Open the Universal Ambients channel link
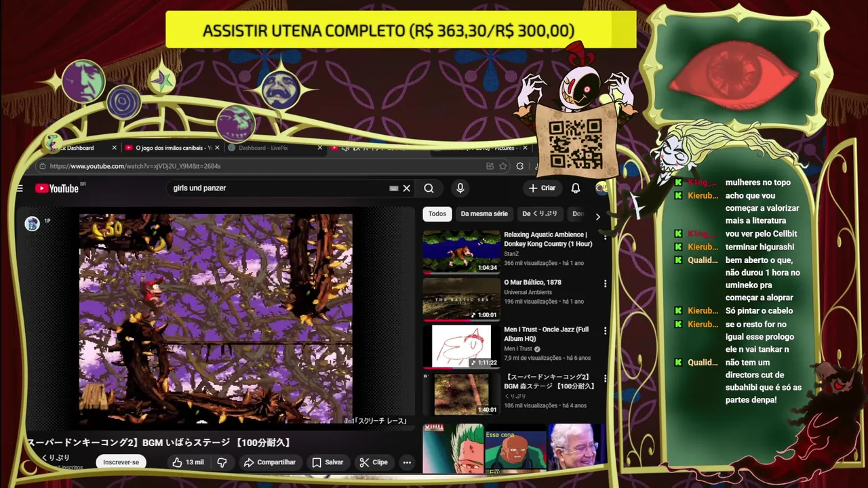Viewport: 868px width, 488px height. pos(528,292)
